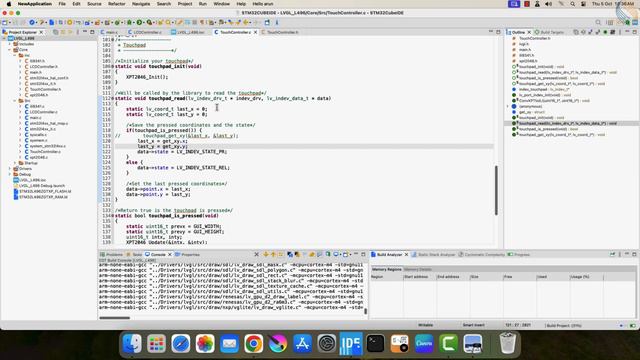Screen dimensions: 640x360
Task: Collapse the LVGL_L496 project node
Action: (x=5, y=38)
